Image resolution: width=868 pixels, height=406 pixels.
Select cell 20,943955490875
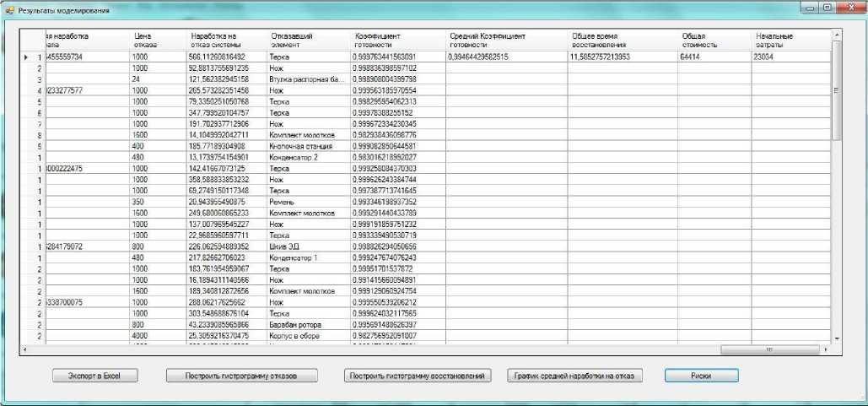tap(226, 203)
